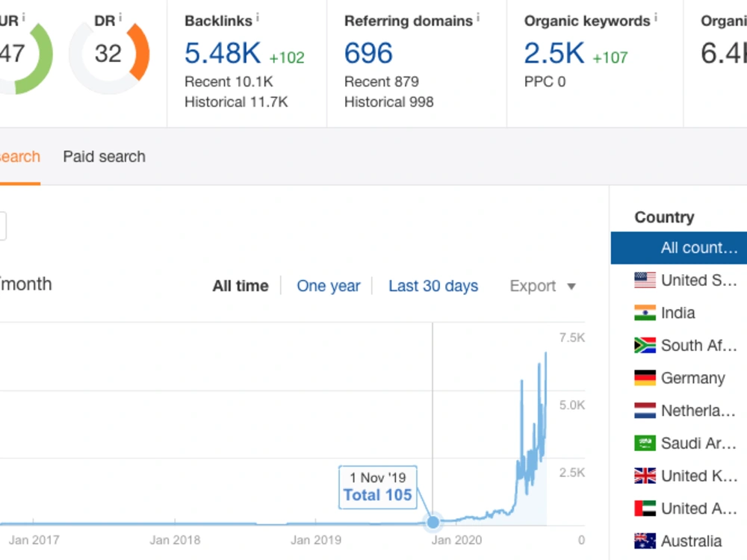747x560 pixels.
Task: Select the Organic search tab
Action: click(19, 157)
